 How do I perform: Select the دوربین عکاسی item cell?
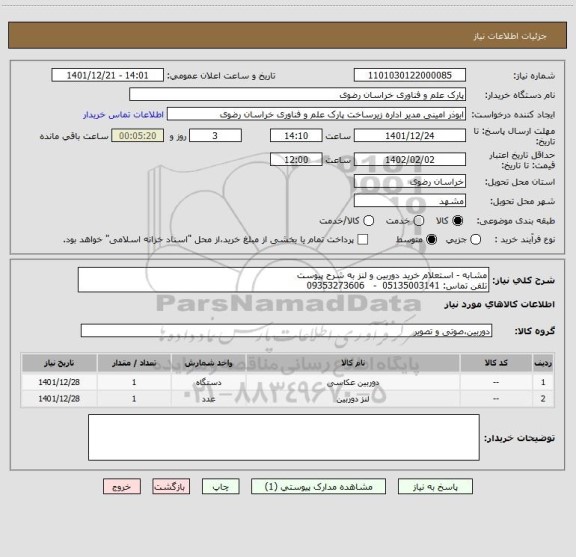(353, 382)
